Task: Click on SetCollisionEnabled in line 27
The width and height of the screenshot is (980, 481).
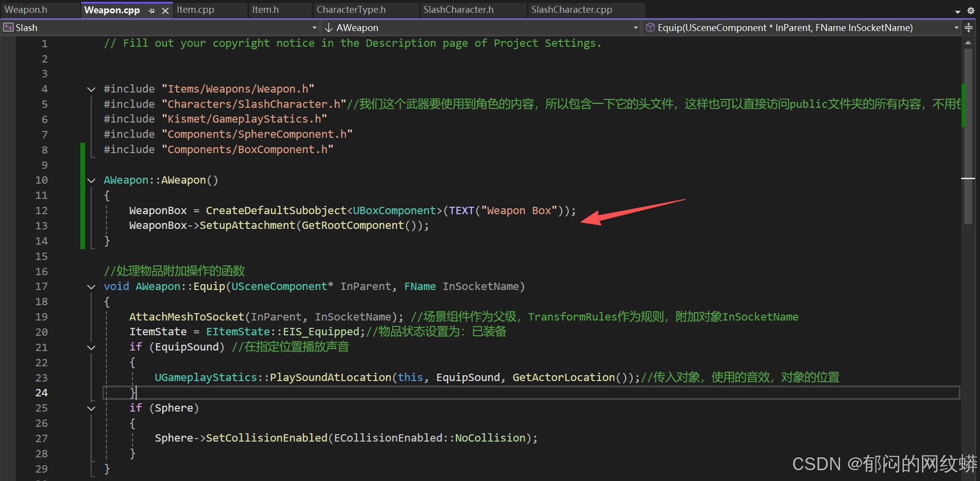Action: point(267,438)
